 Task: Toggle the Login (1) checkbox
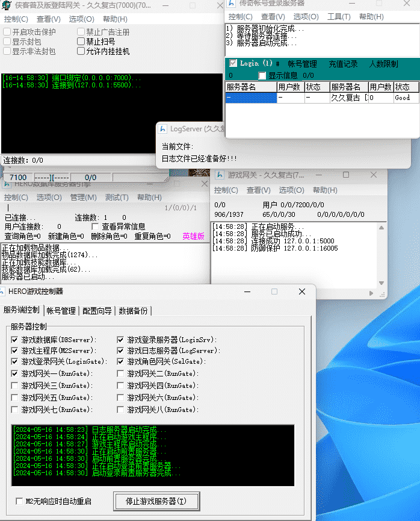pyautogui.click(x=233, y=63)
